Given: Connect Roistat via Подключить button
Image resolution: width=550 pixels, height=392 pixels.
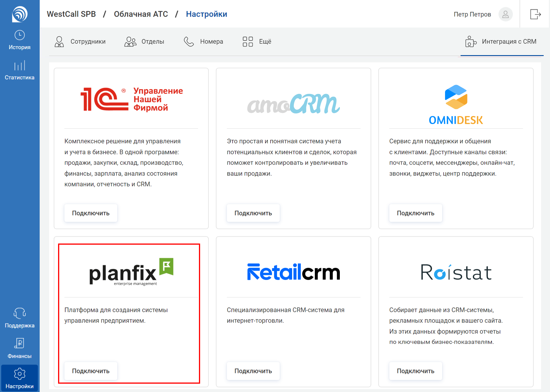Looking at the screenshot, I should tap(416, 371).
